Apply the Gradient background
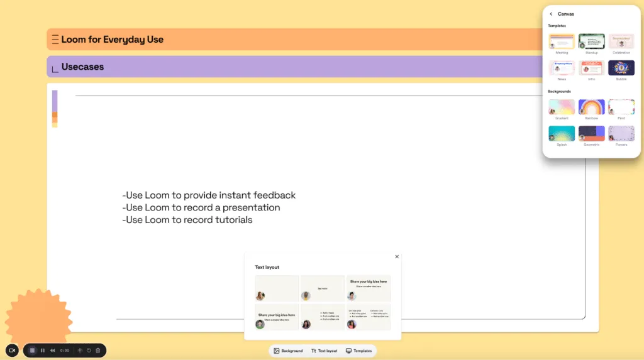The height and width of the screenshot is (360, 644). click(x=562, y=107)
